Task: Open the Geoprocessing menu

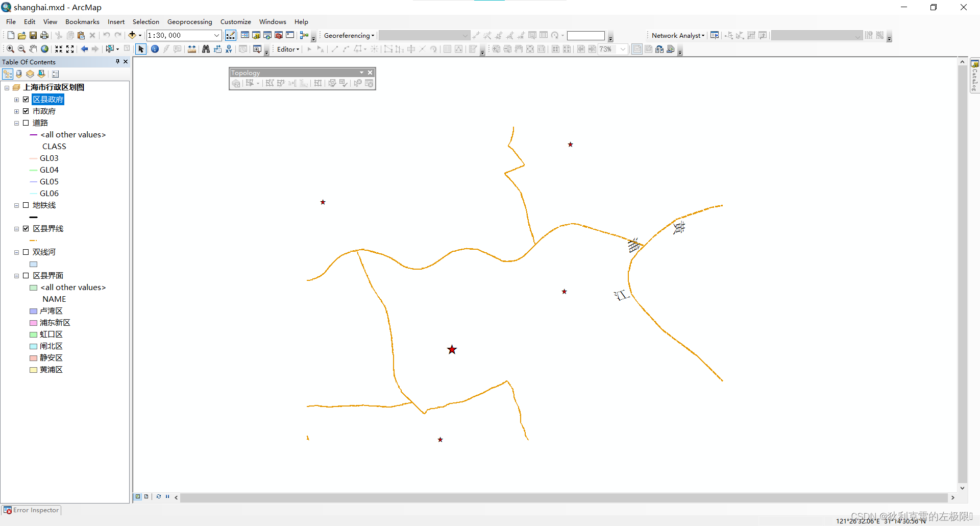Action: (189, 21)
